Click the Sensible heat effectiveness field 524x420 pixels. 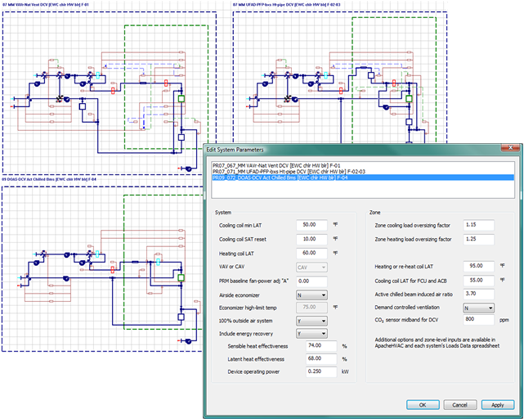(321, 346)
